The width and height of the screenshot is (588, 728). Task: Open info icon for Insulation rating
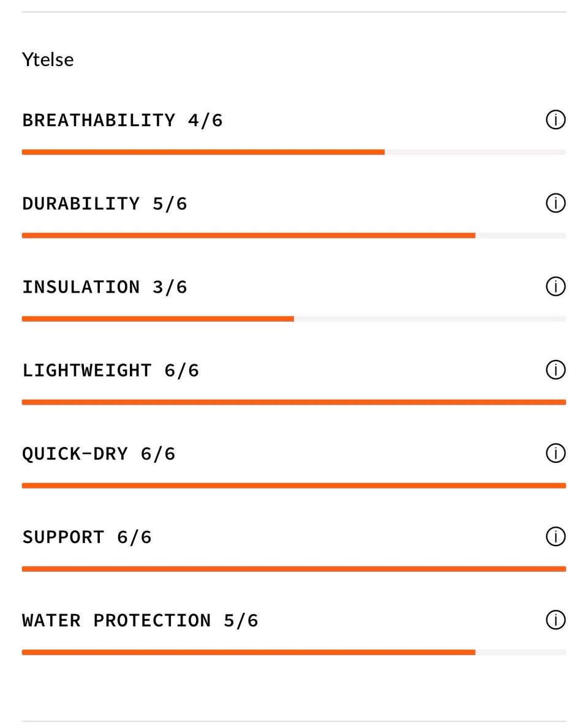tap(556, 287)
